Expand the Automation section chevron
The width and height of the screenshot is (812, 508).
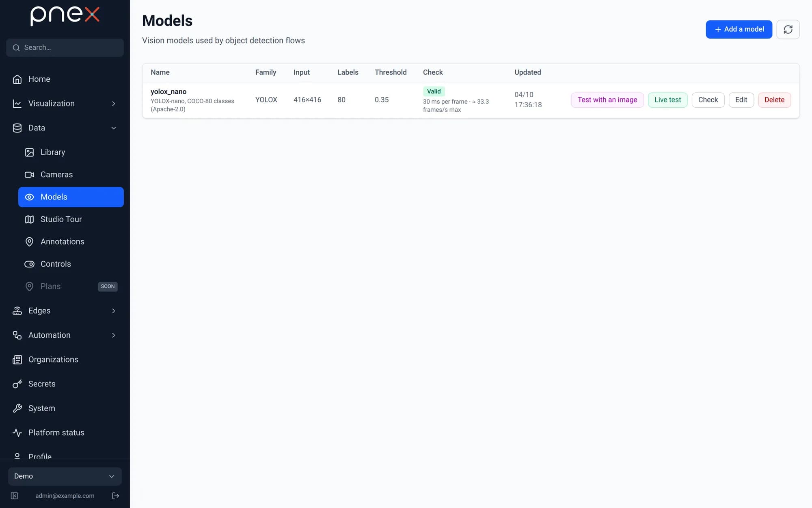pyautogui.click(x=114, y=335)
